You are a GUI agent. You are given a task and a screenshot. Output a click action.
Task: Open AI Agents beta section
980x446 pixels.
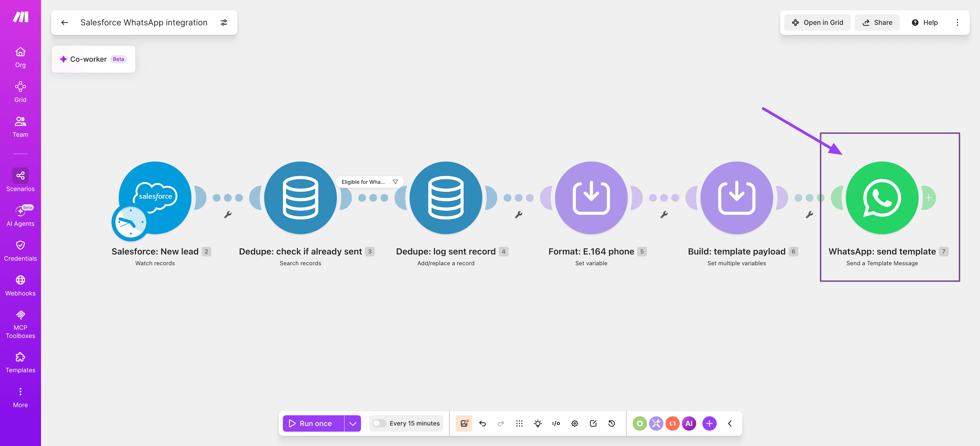(21, 216)
